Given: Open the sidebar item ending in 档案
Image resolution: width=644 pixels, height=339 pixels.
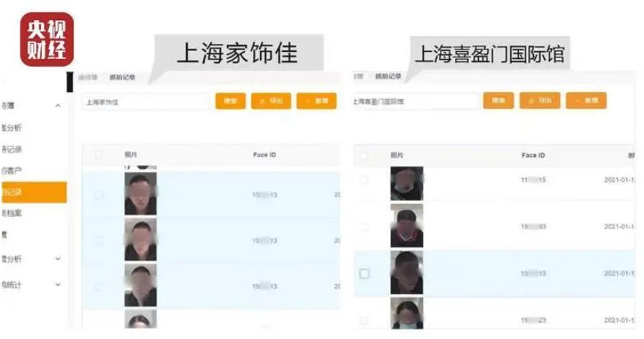Looking at the screenshot, I should tap(11, 213).
